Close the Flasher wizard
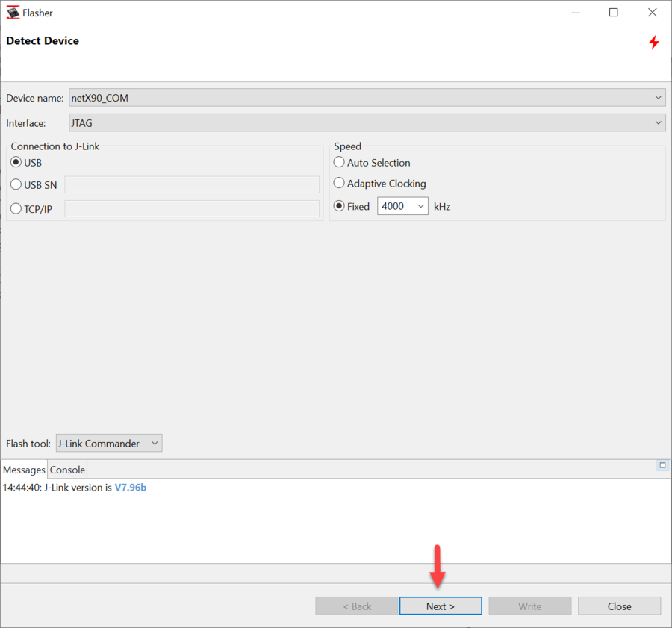The image size is (672, 628). tap(619, 606)
